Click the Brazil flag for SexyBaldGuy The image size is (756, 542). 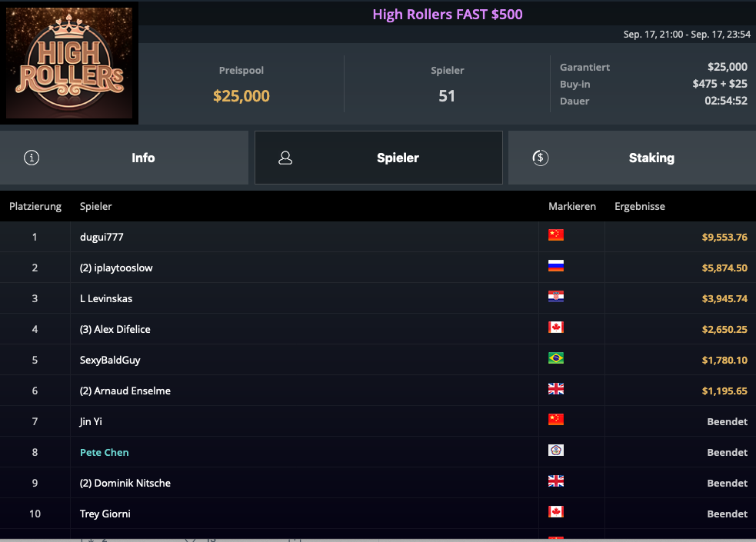pyautogui.click(x=555, y=358)
